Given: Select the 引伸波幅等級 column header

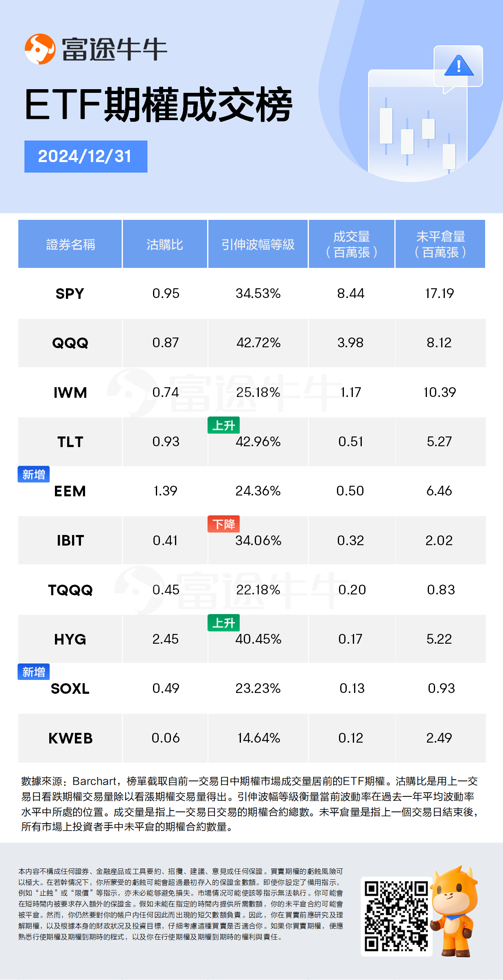Looking at the screenshot, I should click(x=258, y=244).
